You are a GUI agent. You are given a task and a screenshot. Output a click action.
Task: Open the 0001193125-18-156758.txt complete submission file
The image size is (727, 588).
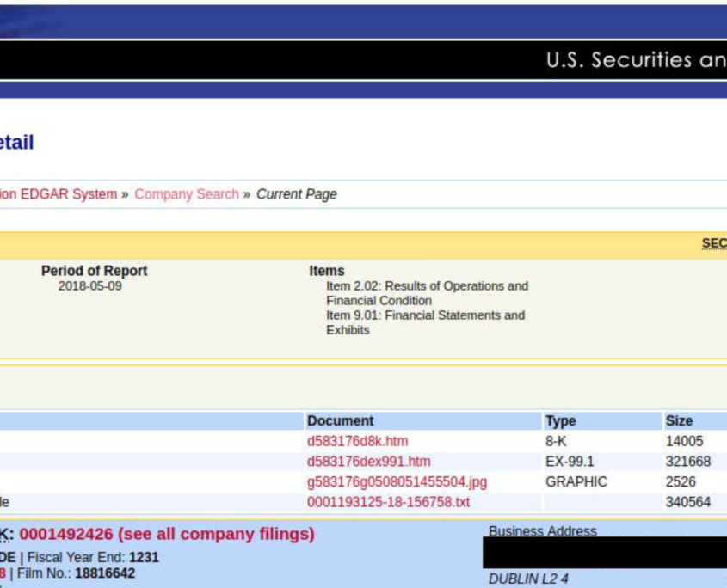pos(388,502)
